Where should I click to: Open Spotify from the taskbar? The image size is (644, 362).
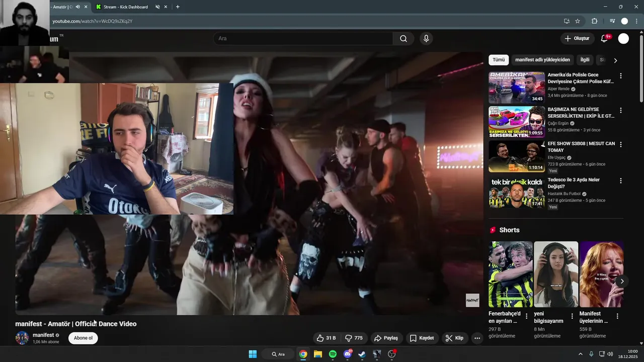pos(333,354)
